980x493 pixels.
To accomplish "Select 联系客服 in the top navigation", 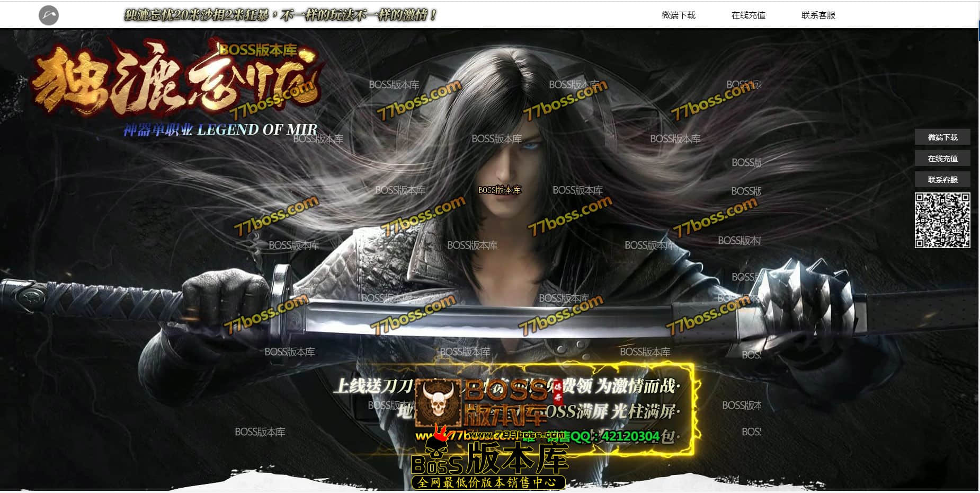I will (818, 15).
